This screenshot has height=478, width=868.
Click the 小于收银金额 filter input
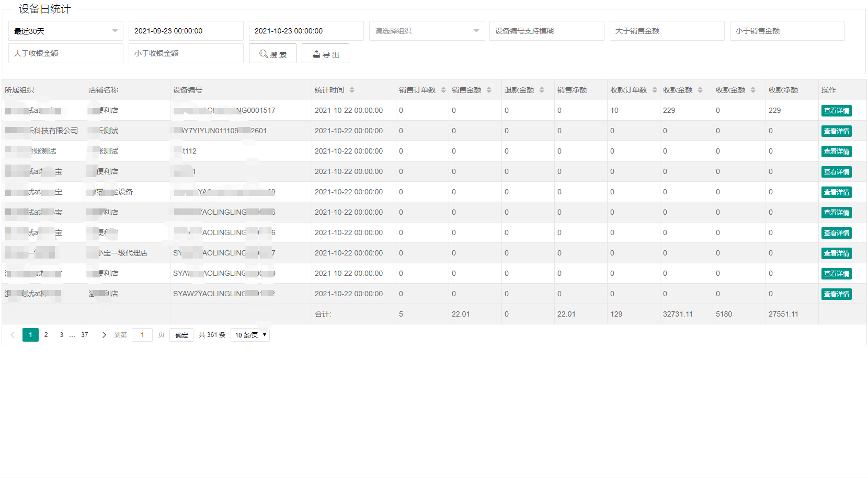coord(186,53)
